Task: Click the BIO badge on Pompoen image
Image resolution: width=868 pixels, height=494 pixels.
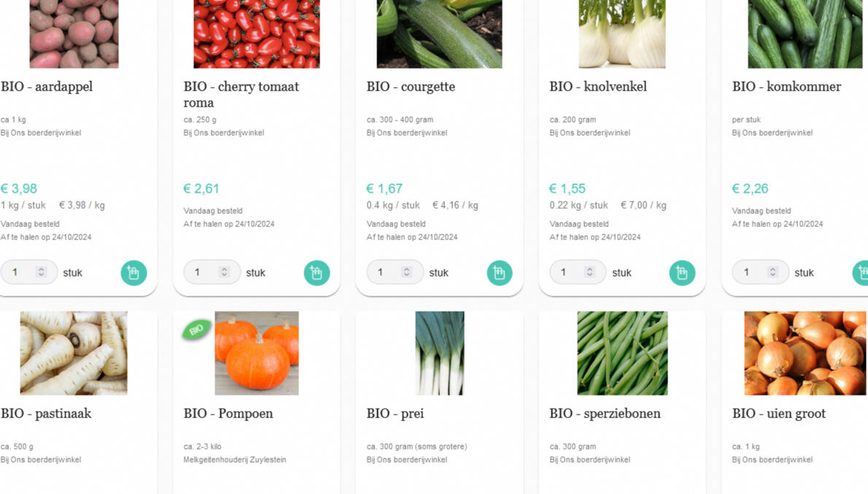Action: tap(195, 330)
